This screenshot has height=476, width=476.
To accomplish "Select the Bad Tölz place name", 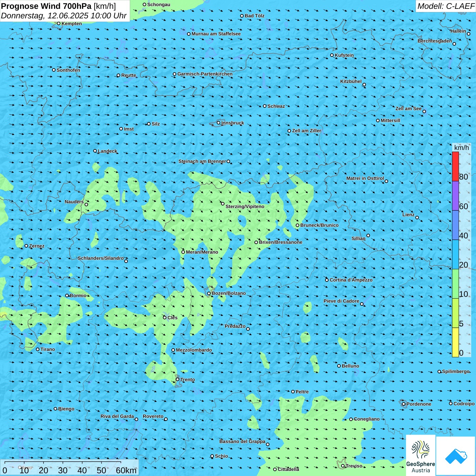I will (x=254, y=16).
